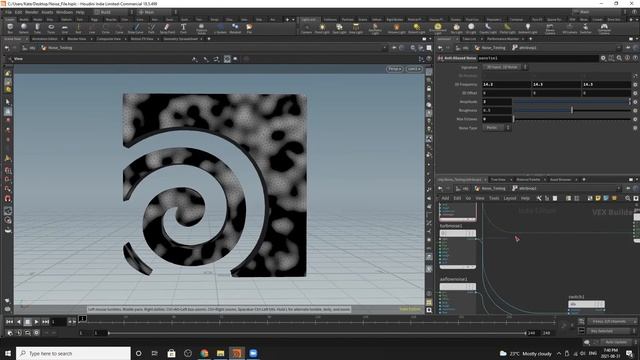Switch to the Render View tab
This screenshot has width=640, height=360.
pyautogui.click(x=77, y=39)
